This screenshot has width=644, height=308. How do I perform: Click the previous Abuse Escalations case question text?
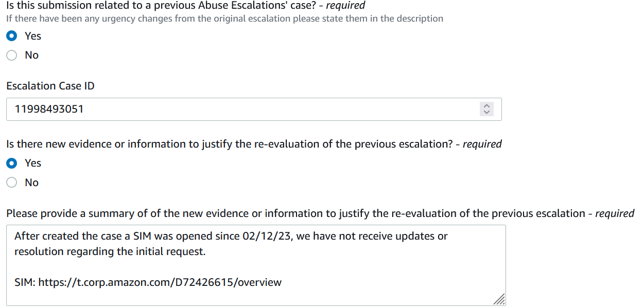[x=186, y=6]
